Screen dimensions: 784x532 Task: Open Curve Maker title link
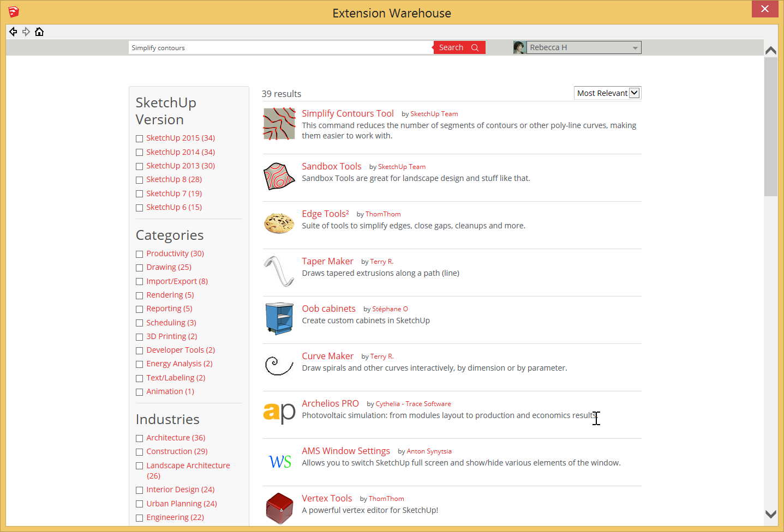[327, 356]
